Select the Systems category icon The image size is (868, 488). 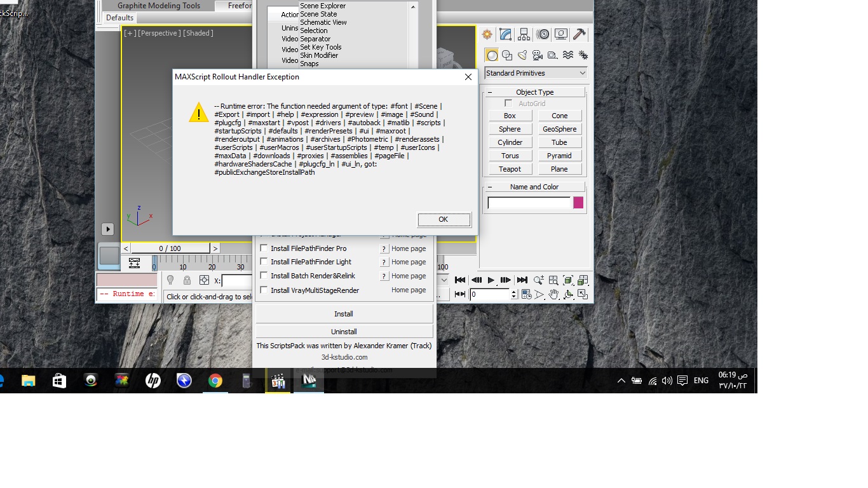pyautogui.click(x=583, y=55)
